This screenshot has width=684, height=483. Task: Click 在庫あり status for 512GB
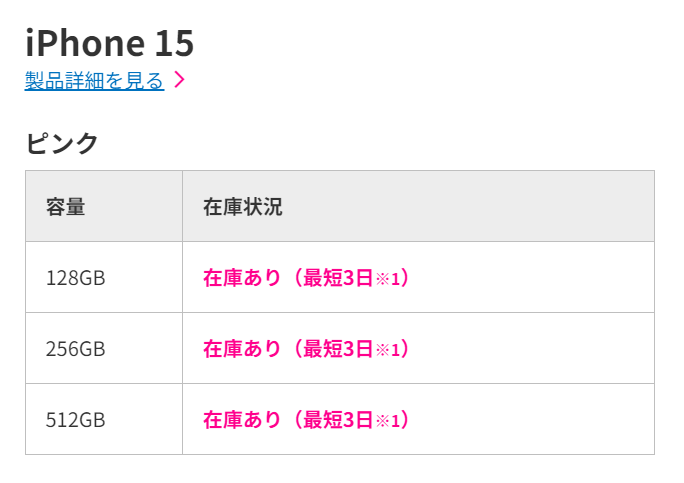[x=242, y=420]
